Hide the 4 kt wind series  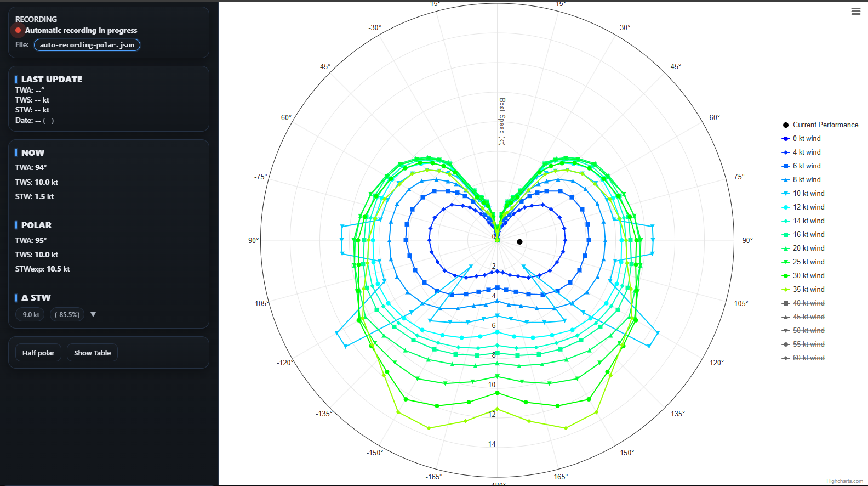point(801,152)
